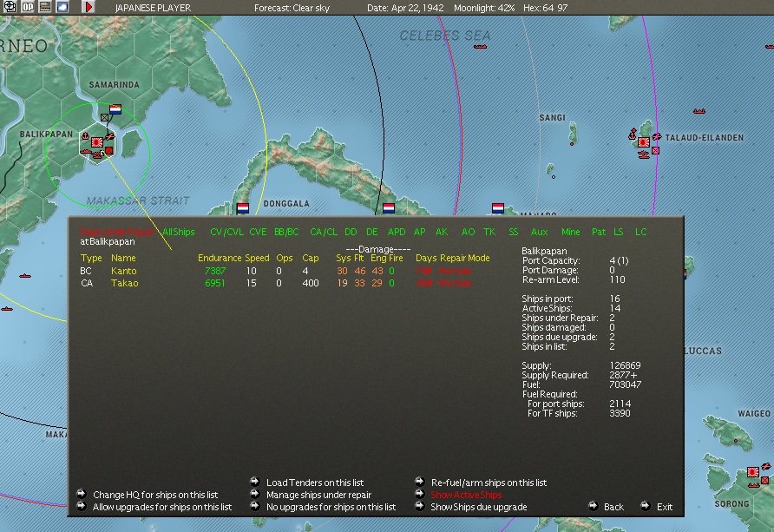The width and height of the screenshot is (774, 532).
Task: Click the anchor icon at Talaud-Eilanden
Action: coord(632,135)
